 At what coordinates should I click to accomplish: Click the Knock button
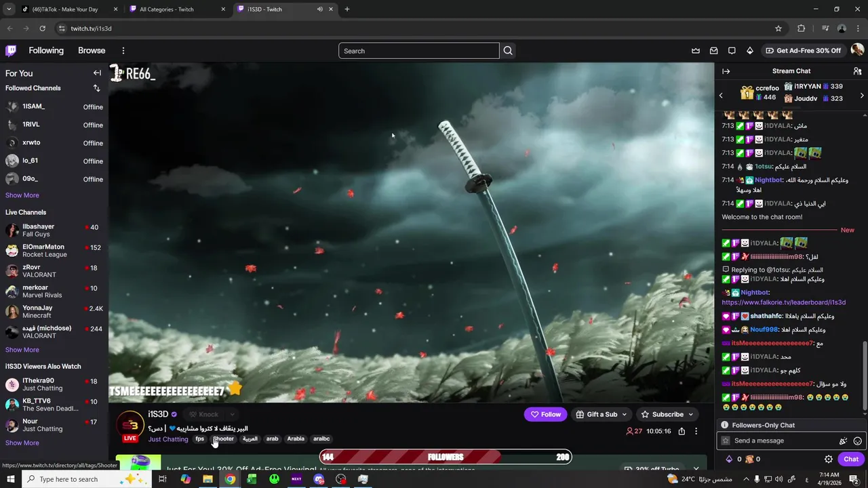click(x=203, y=414)
